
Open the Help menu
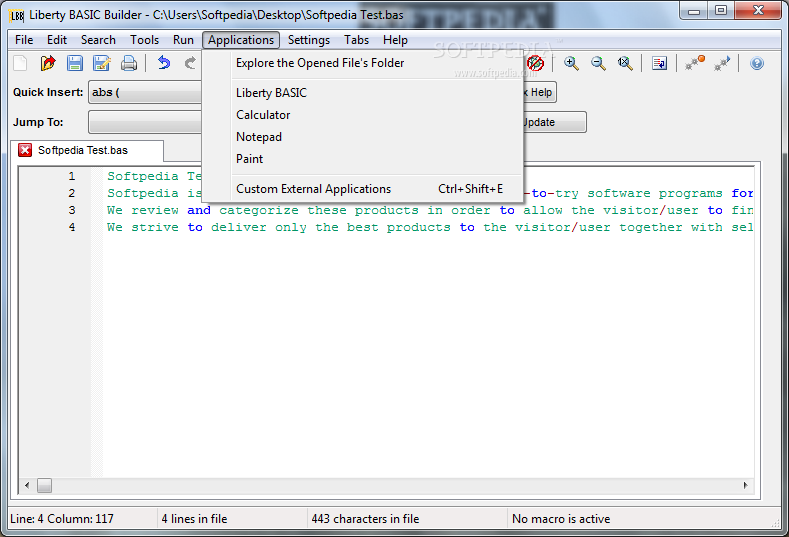(395, 40)
